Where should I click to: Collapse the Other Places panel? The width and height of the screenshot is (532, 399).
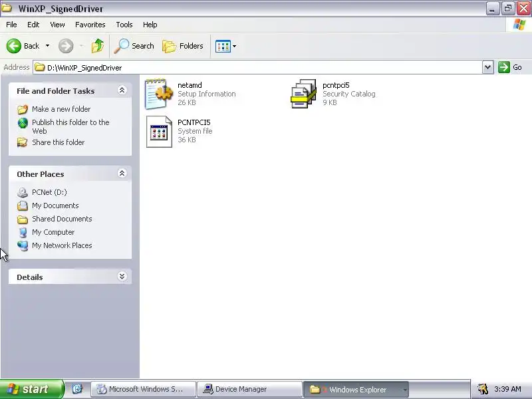[x=122, y=174]
